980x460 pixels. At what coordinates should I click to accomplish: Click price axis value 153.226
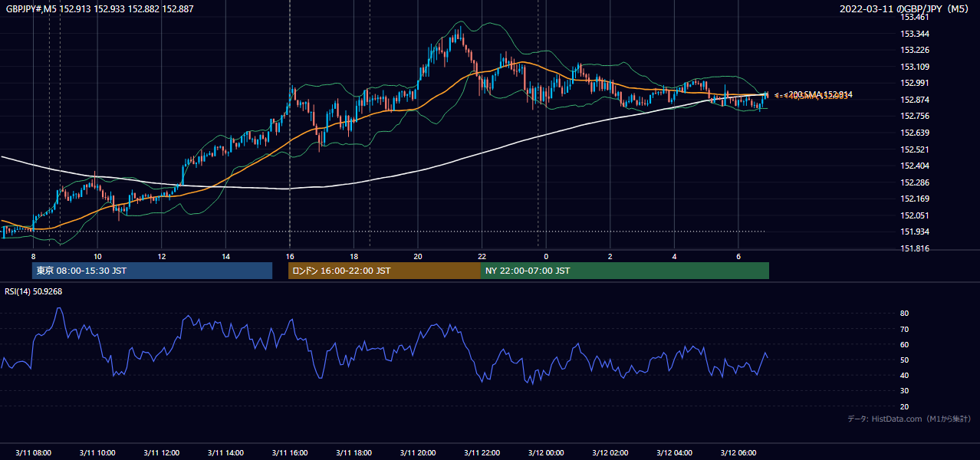point(915,51)
